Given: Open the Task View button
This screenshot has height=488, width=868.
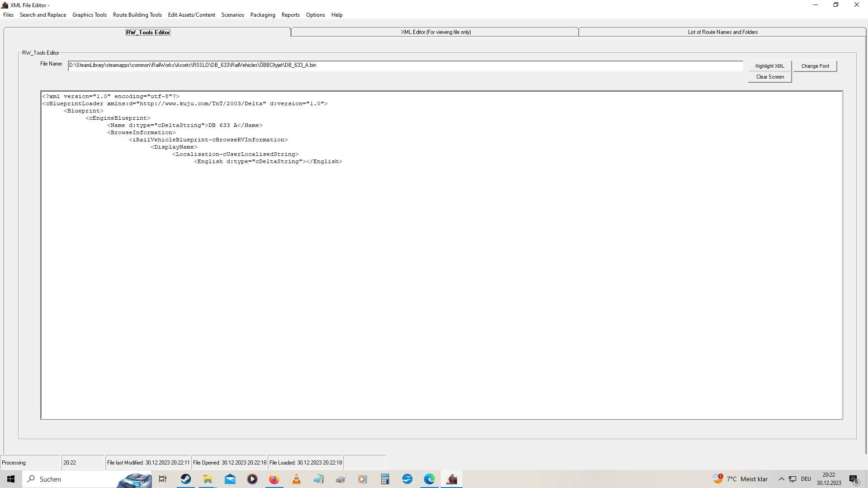Looking at the screenshot, I should coord(163,479).
